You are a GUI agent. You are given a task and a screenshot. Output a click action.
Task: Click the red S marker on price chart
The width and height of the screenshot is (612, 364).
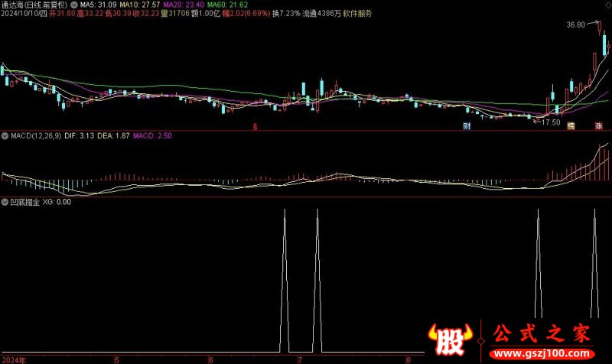(255, 126)
